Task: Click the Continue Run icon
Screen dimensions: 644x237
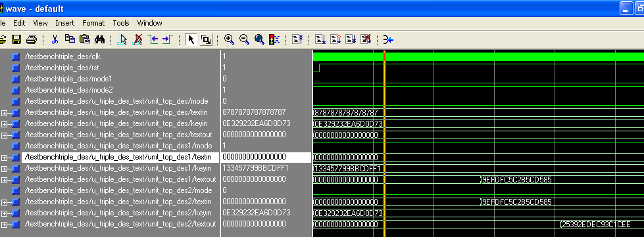Action: click(x=335, y=39)
